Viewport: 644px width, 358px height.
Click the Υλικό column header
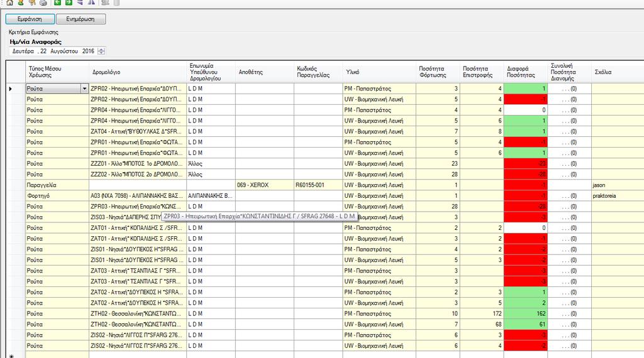pyautogui.click(x=379, y=72)
